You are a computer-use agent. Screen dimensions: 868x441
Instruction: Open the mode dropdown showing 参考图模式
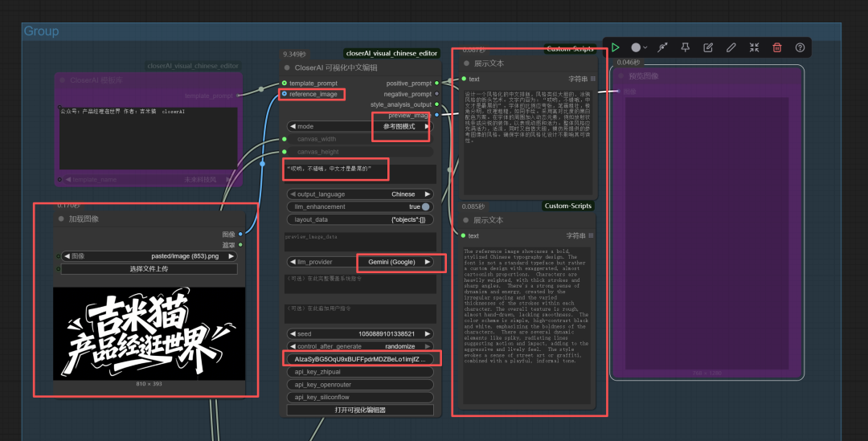360,126
